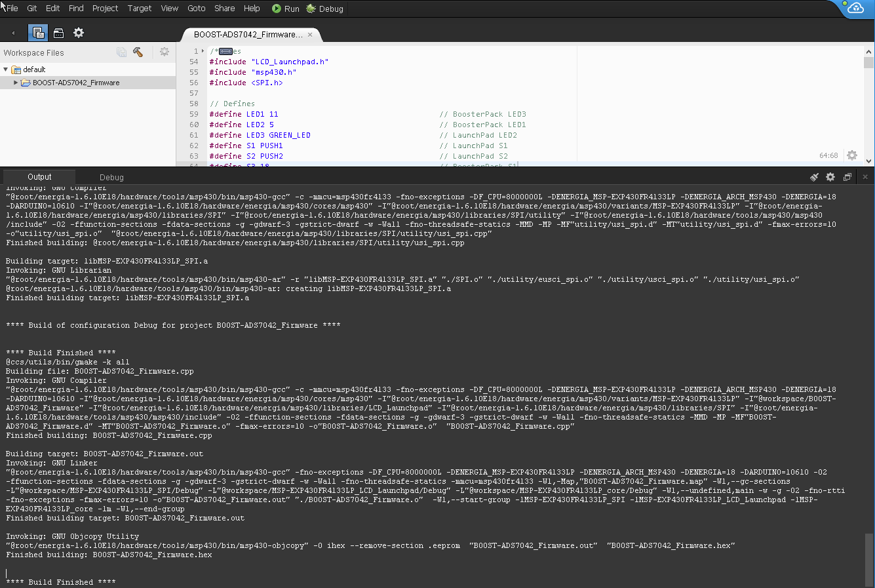Clear the output console with broom icon

pyautogui.click(x=814, y=177)
